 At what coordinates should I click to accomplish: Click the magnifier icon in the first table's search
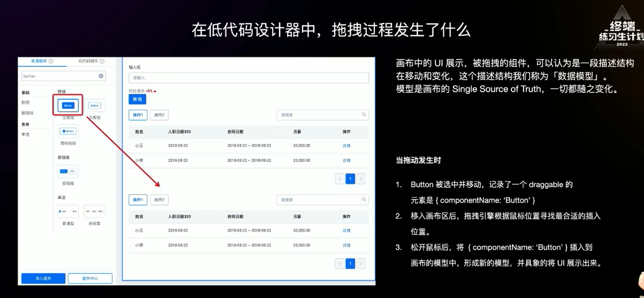(x=364, y=115)
